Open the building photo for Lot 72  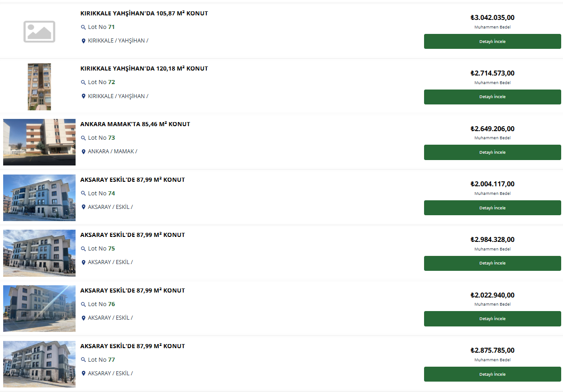39,87
